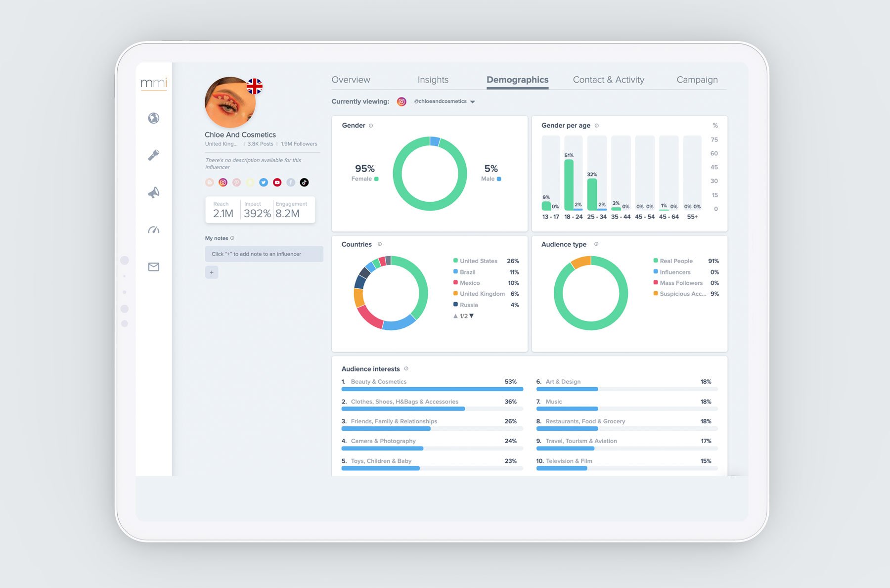
Task: Click the note input field for influencer
Action: click(264, 254)
